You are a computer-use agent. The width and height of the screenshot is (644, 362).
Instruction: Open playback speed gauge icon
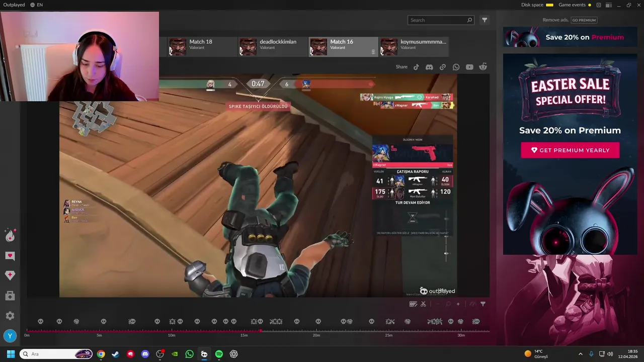[472, 304]
